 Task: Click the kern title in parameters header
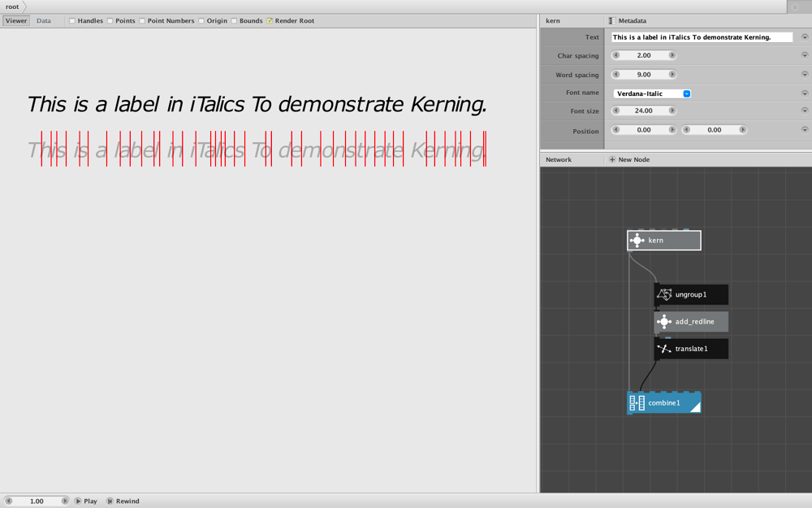[552, 21]
